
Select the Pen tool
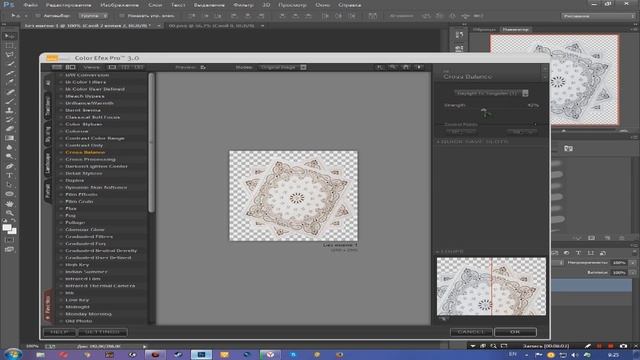coord(9,166)
